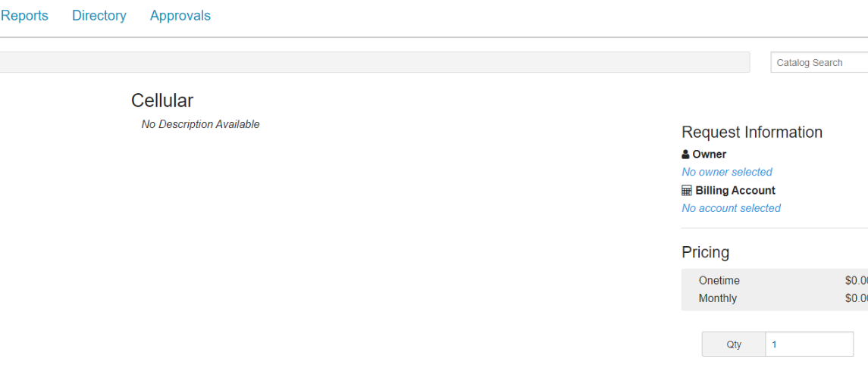Screen dimensions: 868x368
Task: Go to the Directory page
Action: [99, 16]
